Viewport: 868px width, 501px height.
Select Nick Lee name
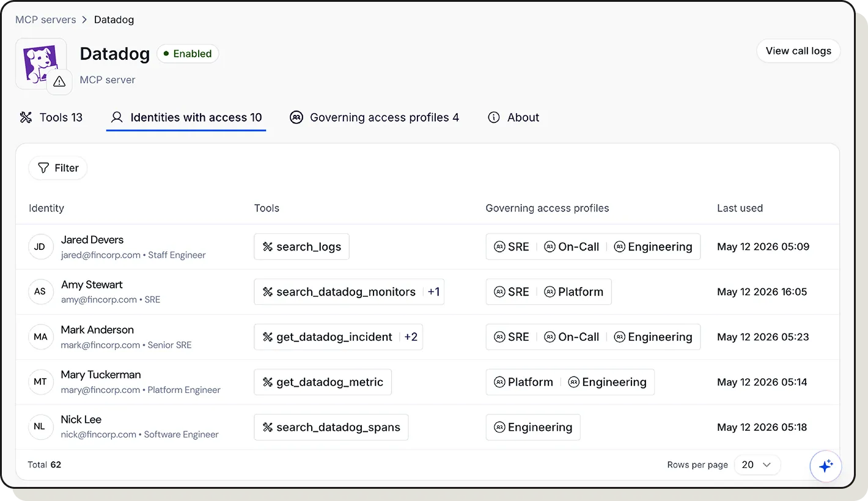point(81,420)
